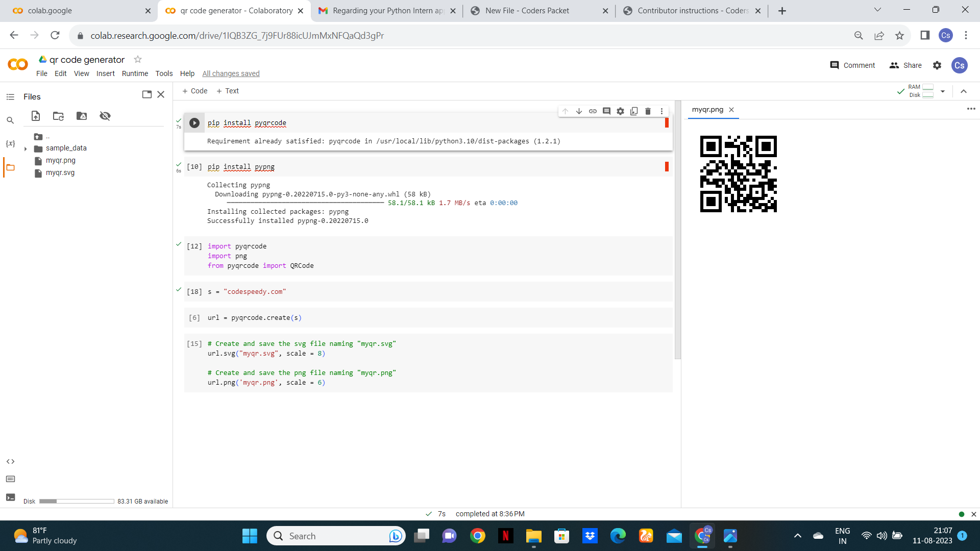Viewport: 980px width, 551px height.
Task: Open Netflix from taskbar
Action: coord(506,536)
